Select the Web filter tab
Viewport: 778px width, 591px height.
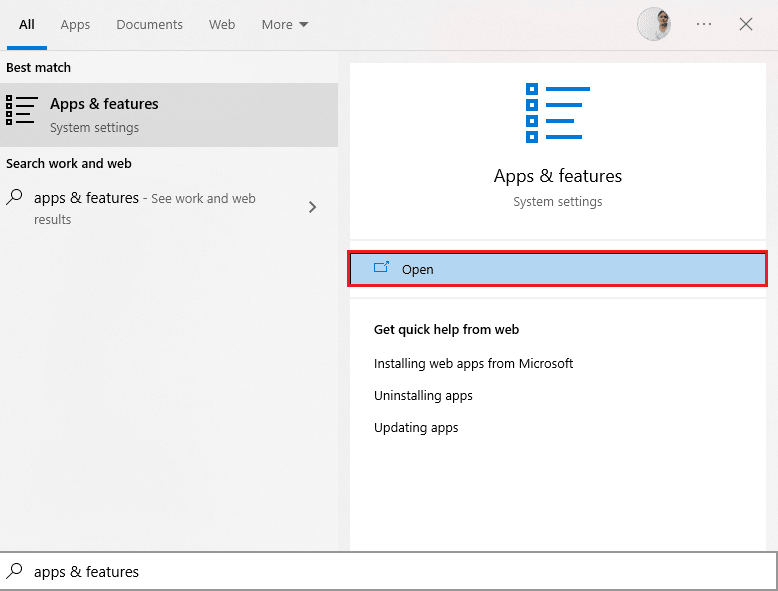tap(222, 24)
